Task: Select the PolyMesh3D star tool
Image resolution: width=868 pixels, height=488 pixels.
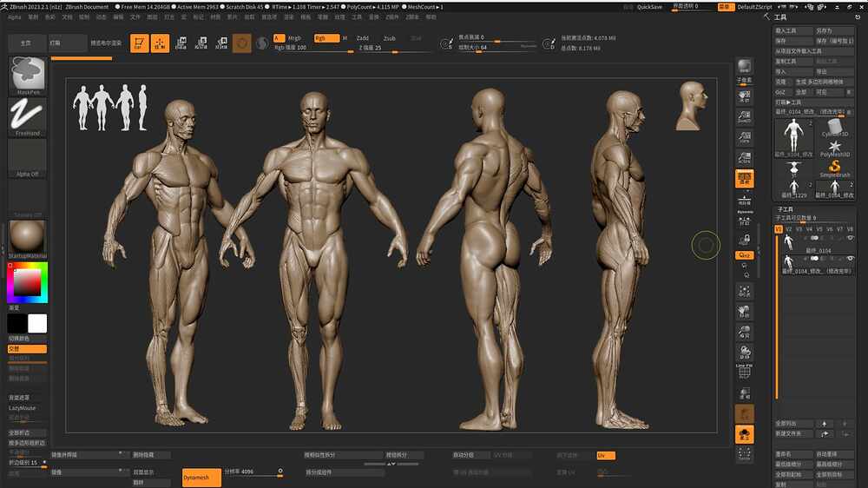Action: tap(834, 148)
